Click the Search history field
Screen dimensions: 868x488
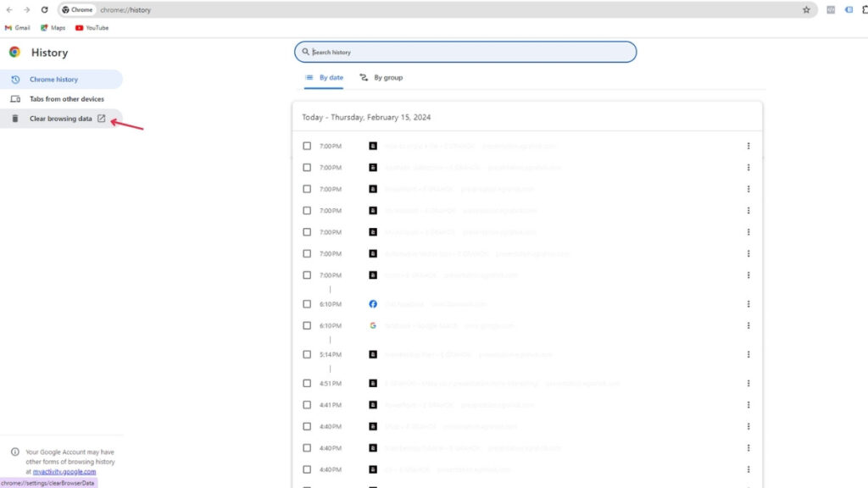[465, 53]
